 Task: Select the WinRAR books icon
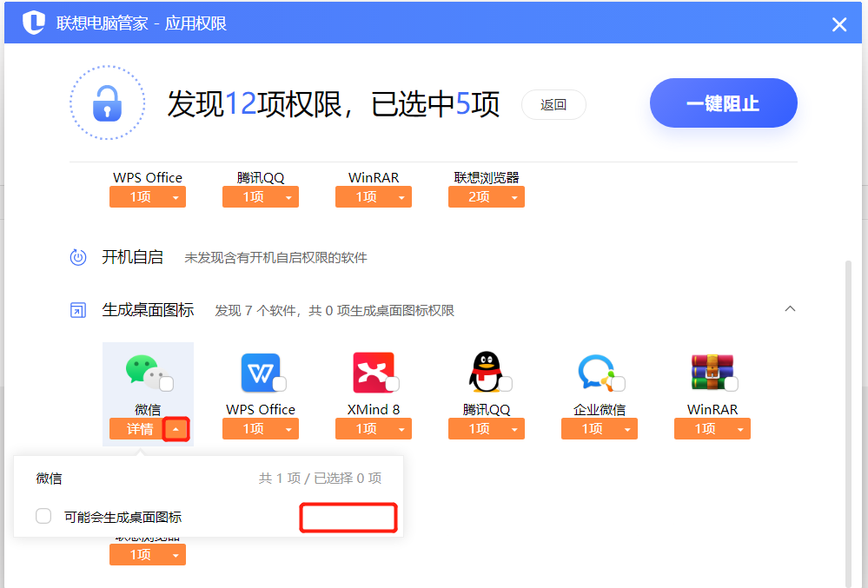[x=712, y=373]
